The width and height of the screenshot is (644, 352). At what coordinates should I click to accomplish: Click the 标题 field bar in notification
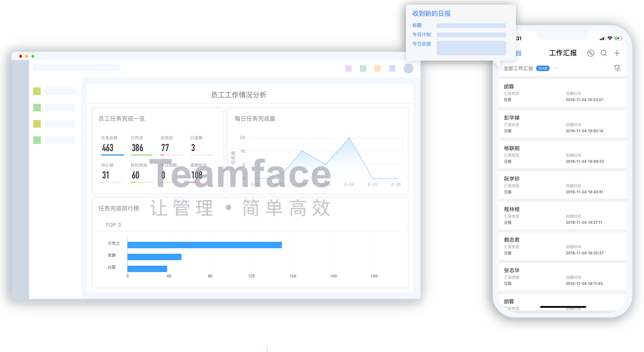pyautogui.click(x=471, y=26)
